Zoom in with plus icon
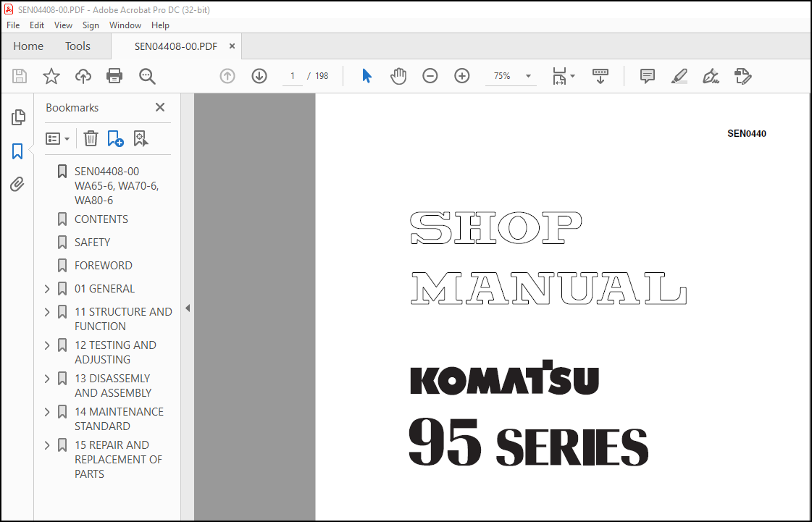 [461, 76]
